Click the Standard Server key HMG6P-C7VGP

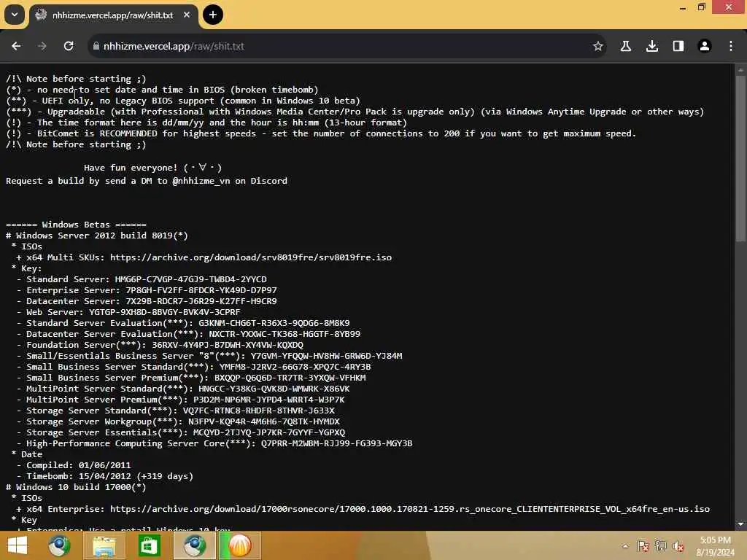[x=190, y=279]
